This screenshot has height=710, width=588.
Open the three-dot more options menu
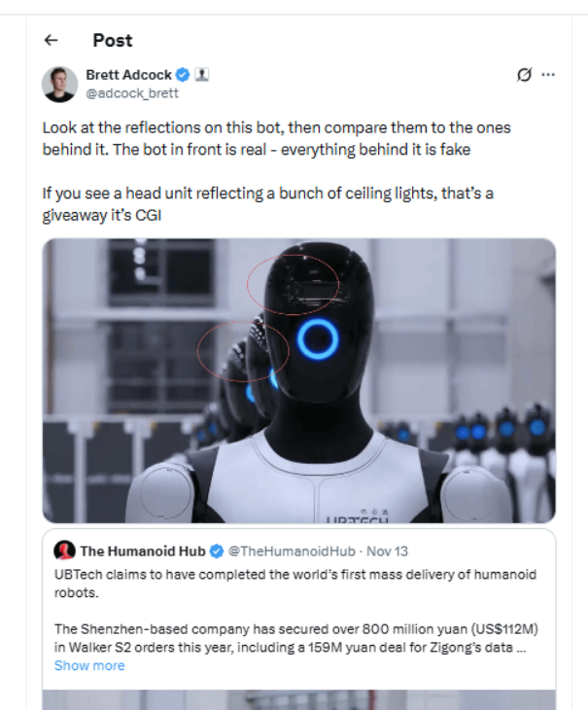click(x=548, y=75)
